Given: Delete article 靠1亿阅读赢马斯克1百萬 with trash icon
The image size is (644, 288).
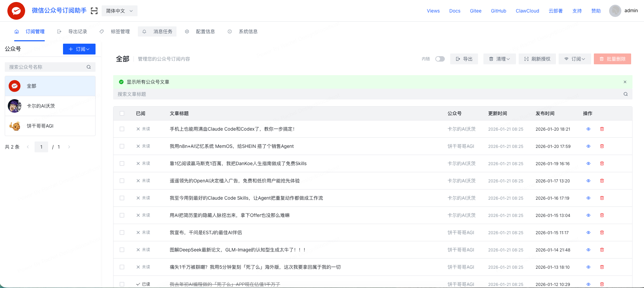Looking at the screenshot, I should (602, 163).
